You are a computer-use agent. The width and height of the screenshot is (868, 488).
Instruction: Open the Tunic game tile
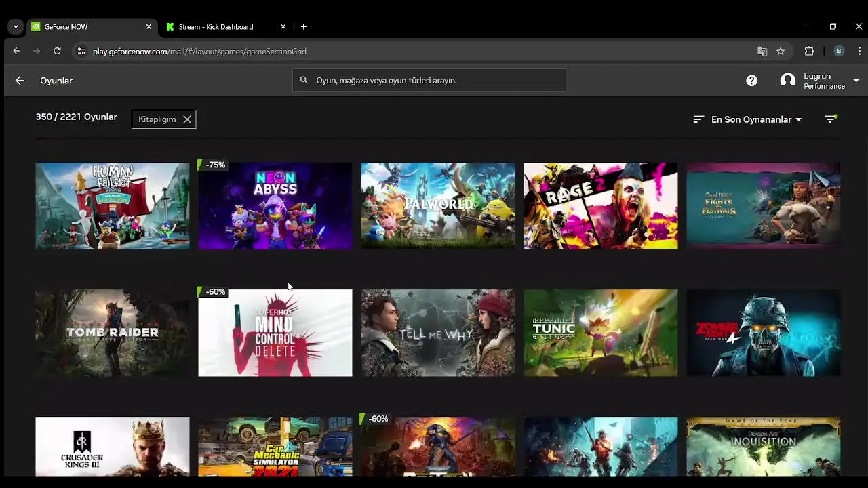601,333
